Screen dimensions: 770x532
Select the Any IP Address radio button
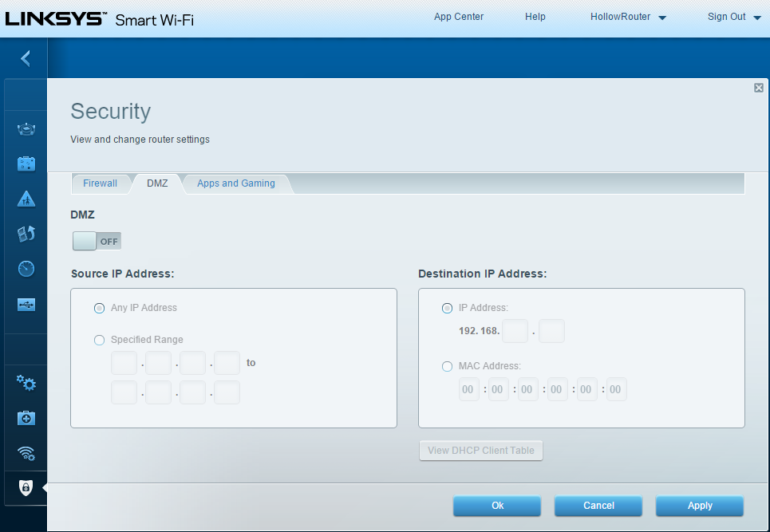pos(100,308)
